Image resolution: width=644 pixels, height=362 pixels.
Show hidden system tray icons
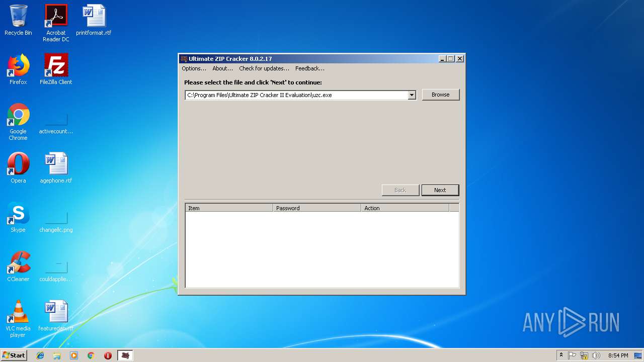click(561, 355)
